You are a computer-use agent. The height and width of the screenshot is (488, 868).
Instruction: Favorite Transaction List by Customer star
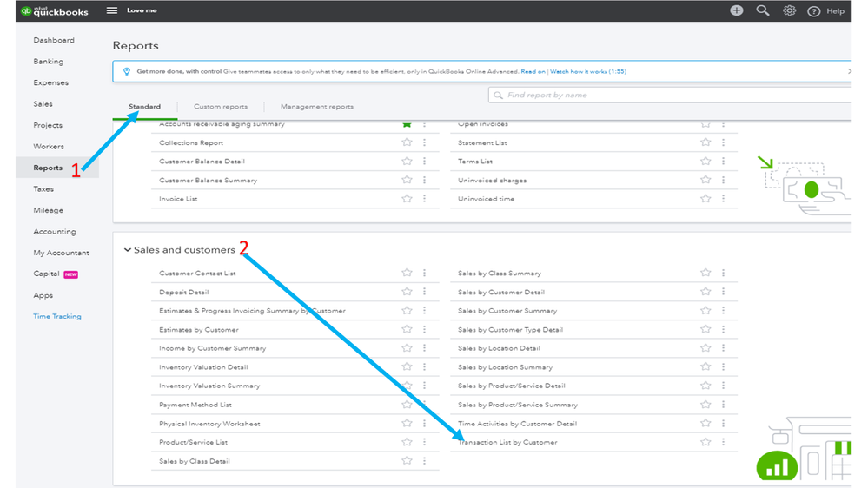pos(706,442)
